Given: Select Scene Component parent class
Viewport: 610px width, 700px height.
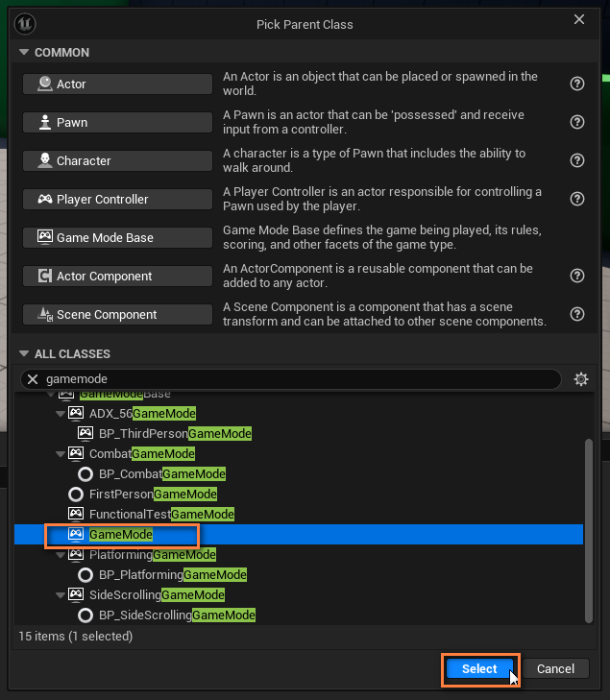Looking at the screenshot, I should 117,314.
